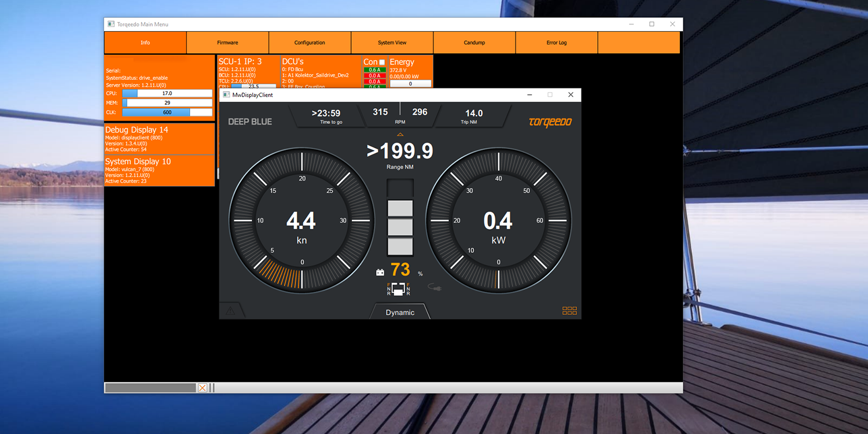Click the 73 percent battery value
The height and width of the screenshot is (434, 868).
click(400, 270)
